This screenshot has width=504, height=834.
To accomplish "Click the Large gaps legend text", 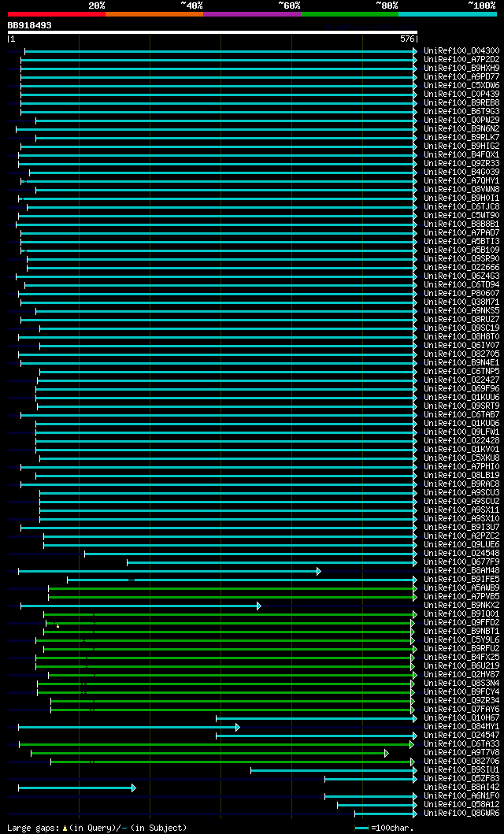I will (x=97, y=828).
